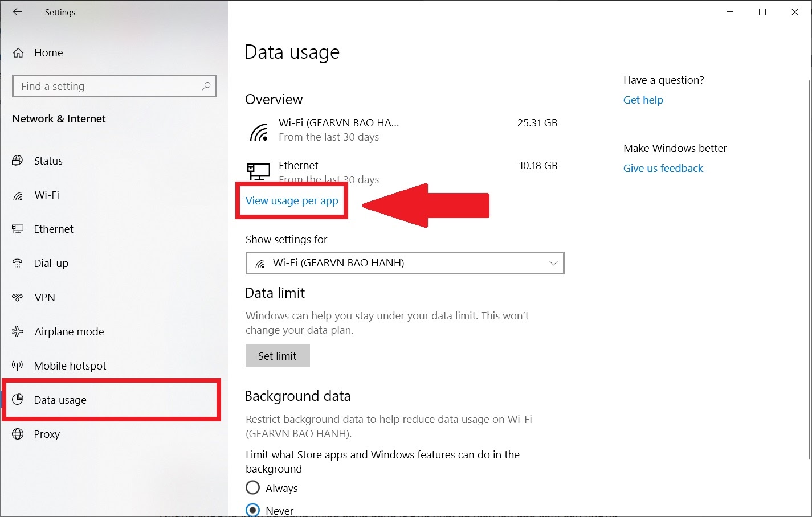Select the Always background data option
Image resolution: width=812 pixels, height=517 pixels.
(252, 488)
